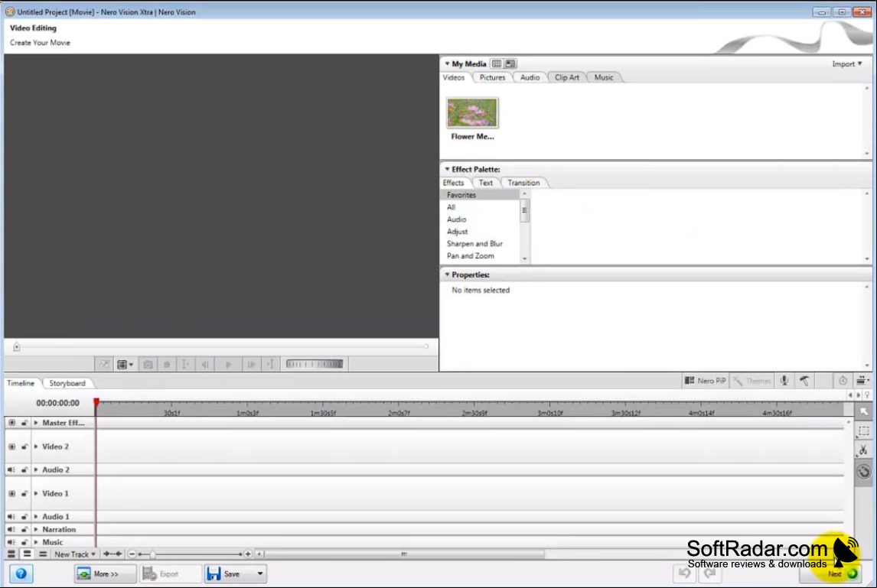Expand the Audio 2 track
877x588 pixels.
tap(36, 469)
